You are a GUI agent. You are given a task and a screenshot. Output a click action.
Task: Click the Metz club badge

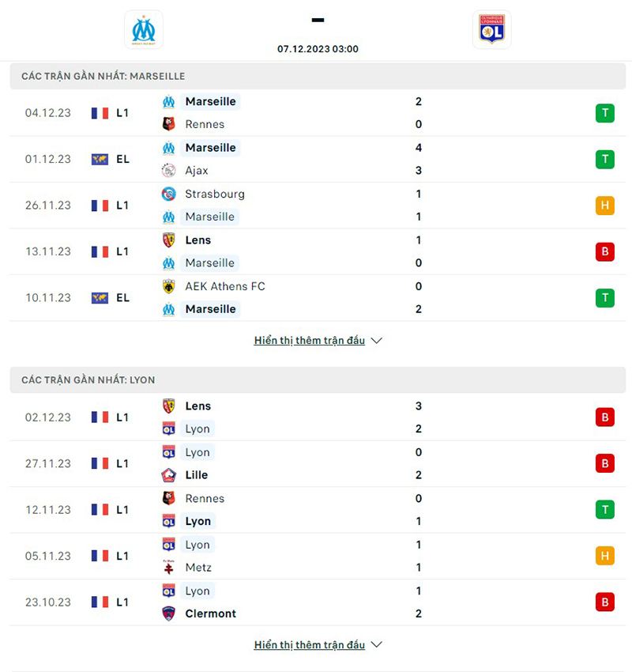[x=169, y=567]
